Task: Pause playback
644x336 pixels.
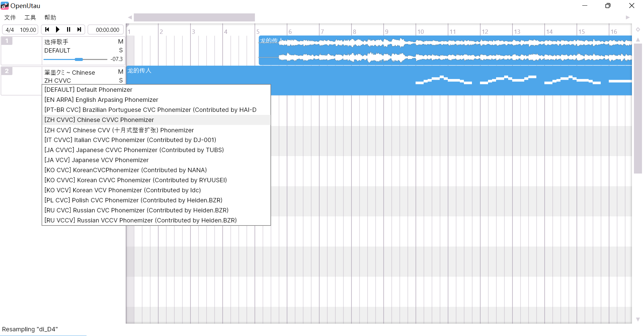Action: pyautogui.click(x=68, y=29)
